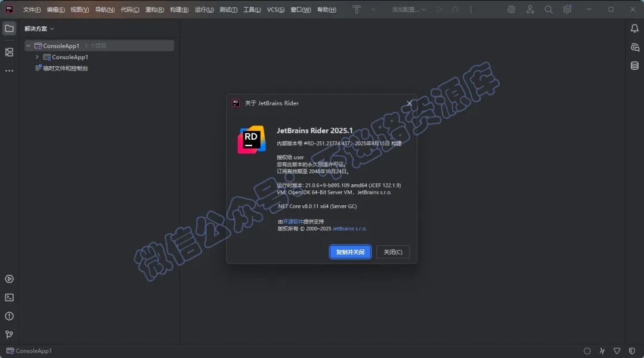Click the Debug bug icon in toolbar
The width and height of the screenshot is (644, 358).
455,9
